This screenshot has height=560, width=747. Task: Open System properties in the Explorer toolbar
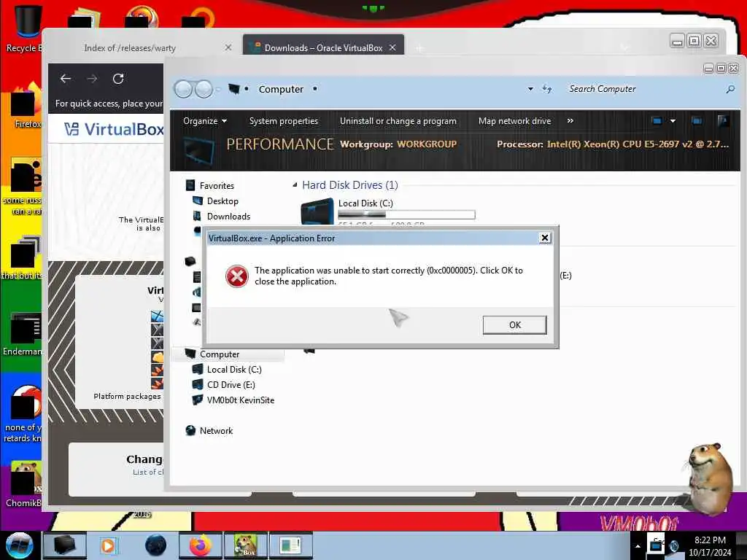pos(284,121)
